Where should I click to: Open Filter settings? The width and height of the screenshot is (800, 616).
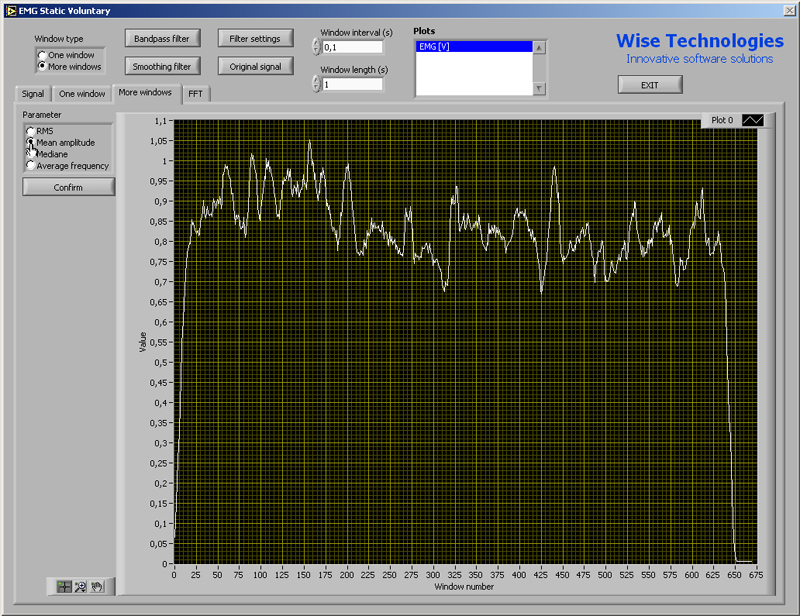255,39
